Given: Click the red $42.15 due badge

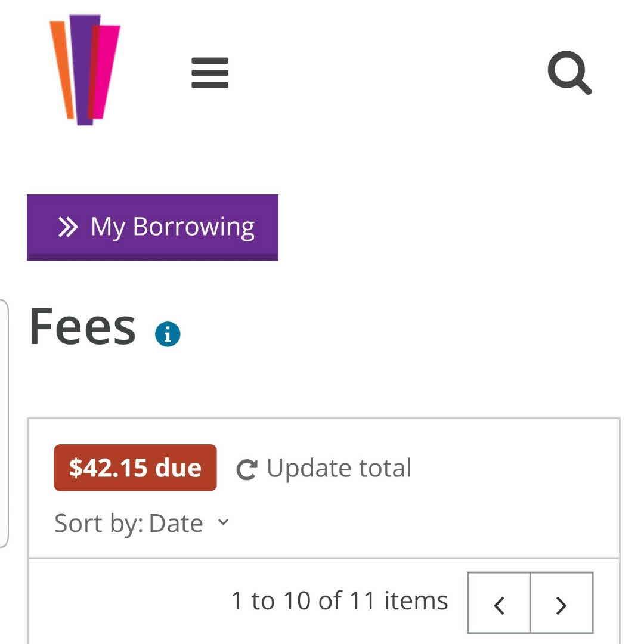Looking at the screenshot, I should (135, 468).
